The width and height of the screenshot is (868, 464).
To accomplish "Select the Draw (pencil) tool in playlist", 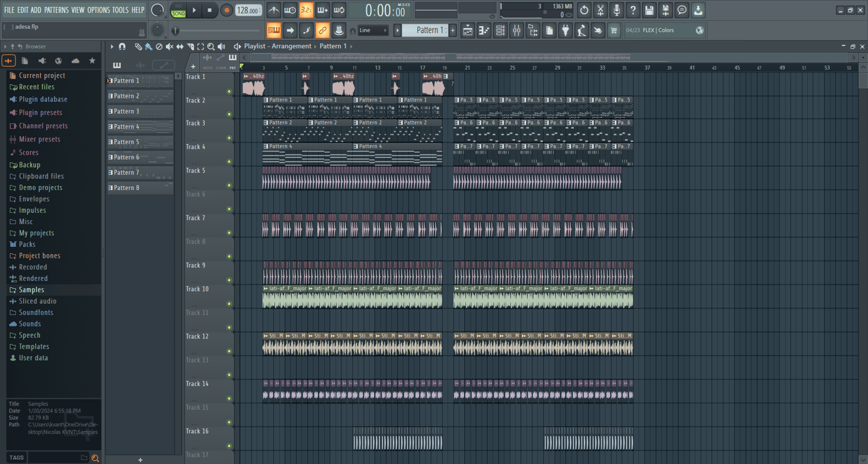I will click(138, 46).
